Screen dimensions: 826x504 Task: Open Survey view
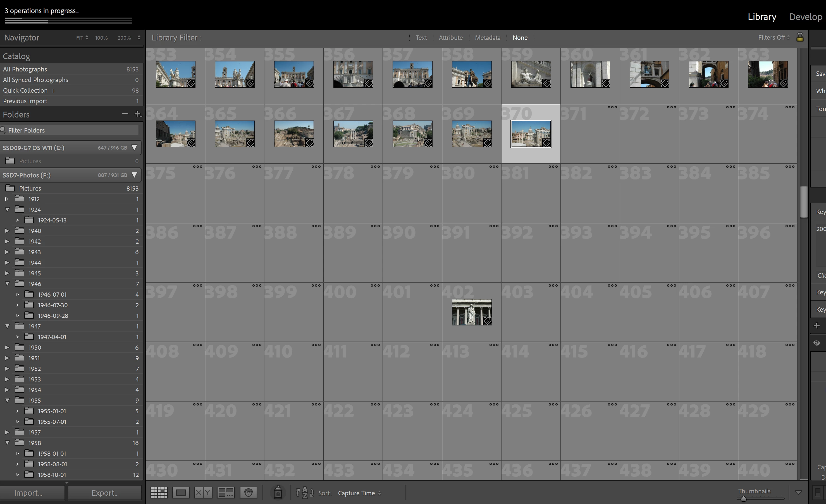(x=226, y=493)
